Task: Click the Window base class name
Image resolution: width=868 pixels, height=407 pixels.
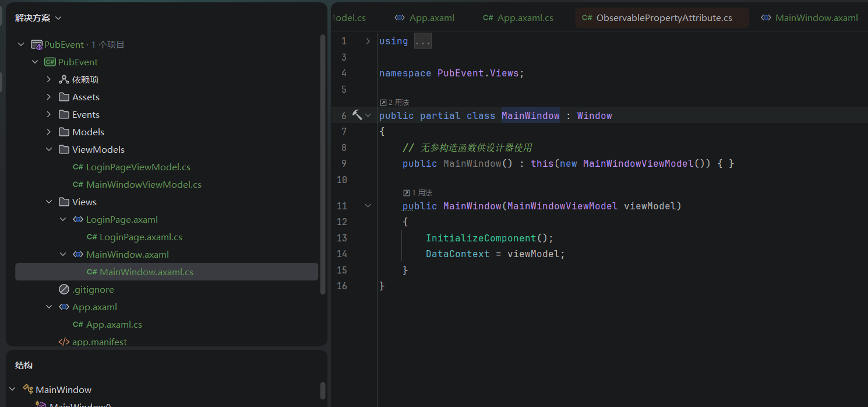Action: [595, 116]
